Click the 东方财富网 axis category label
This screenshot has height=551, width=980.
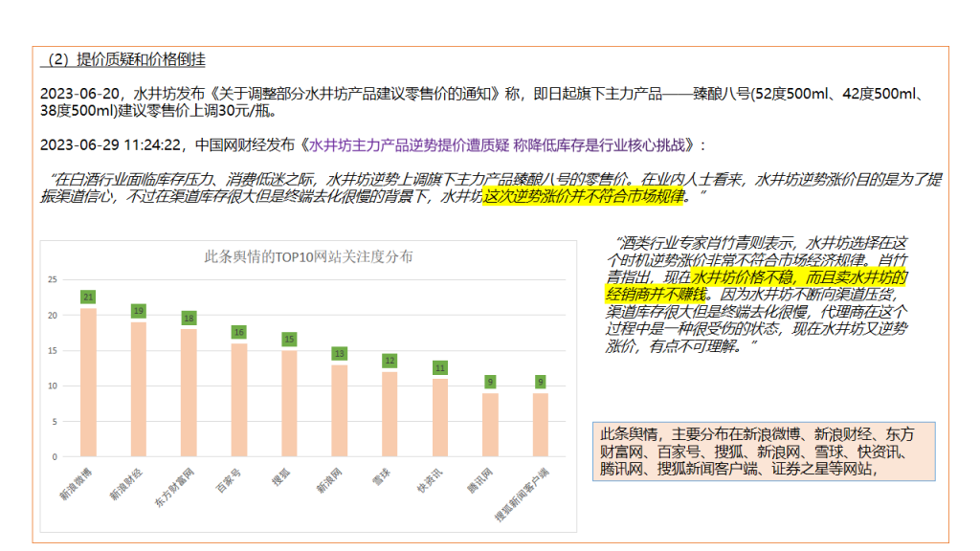pos(175,489)
